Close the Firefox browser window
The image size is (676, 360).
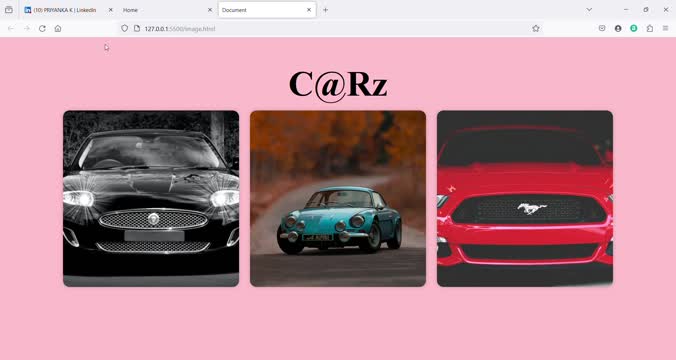[666, 9]
